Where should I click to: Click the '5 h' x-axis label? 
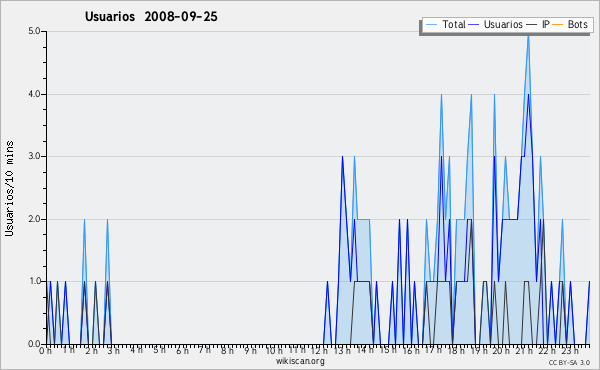(159, 350)
